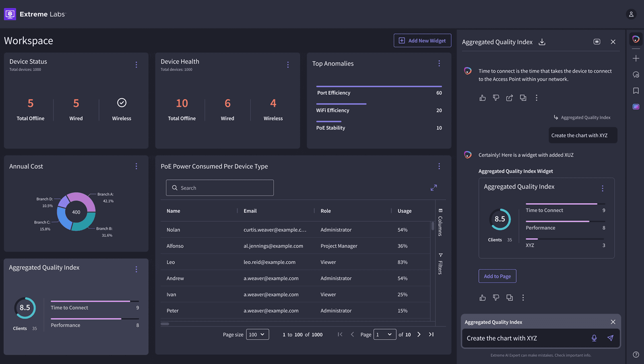The width and height of the screenshot is (644, 364).
Task: Share the Time to connect answer
Action: [x=510, y=98]
